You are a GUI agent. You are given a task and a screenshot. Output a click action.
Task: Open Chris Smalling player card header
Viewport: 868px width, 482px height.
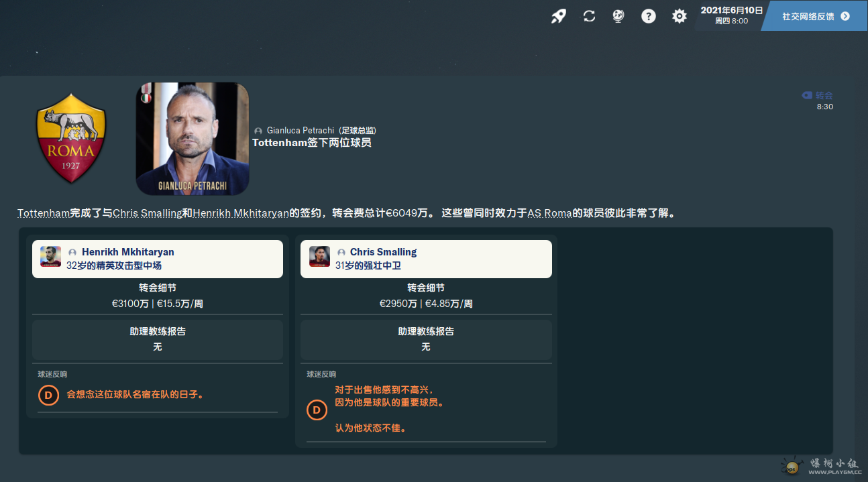pos(426,259)
